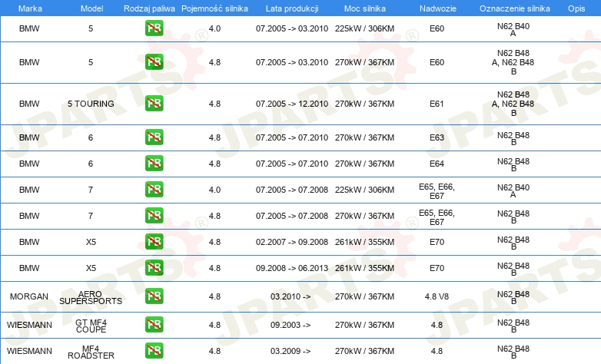
Task: Select the 03.2009 -> production cell
Action: pos(291,351)
